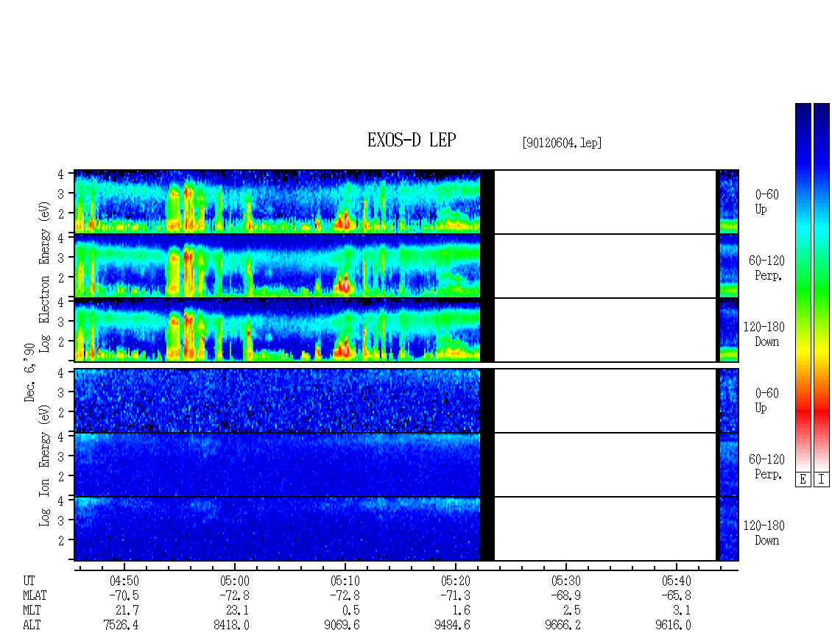This screenshot has width=832, height=644.
Task: Click the ion color scale bar
Action: click(x=822, y=286)
